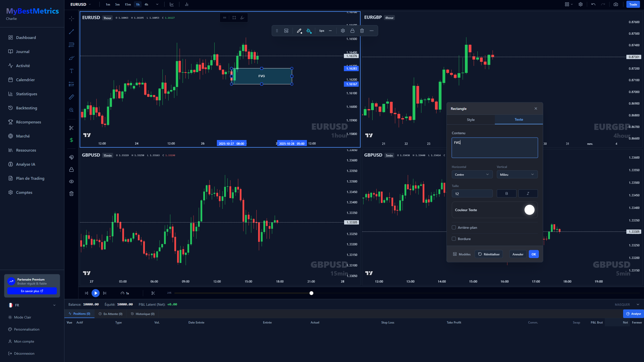The height and width of the screenshot is (362, 644).
Task: Open the fill color bucket tool
Action: pos(309,31)
